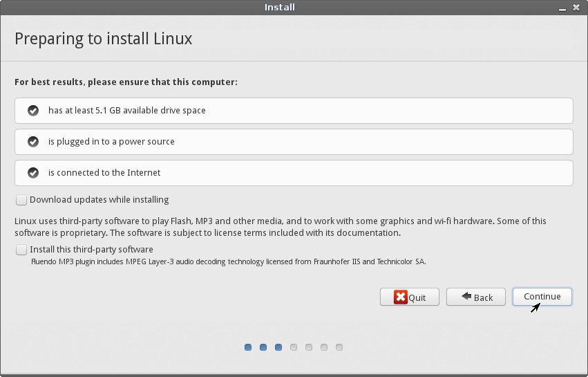Click the drive space checkmark icon

(33, 111)
